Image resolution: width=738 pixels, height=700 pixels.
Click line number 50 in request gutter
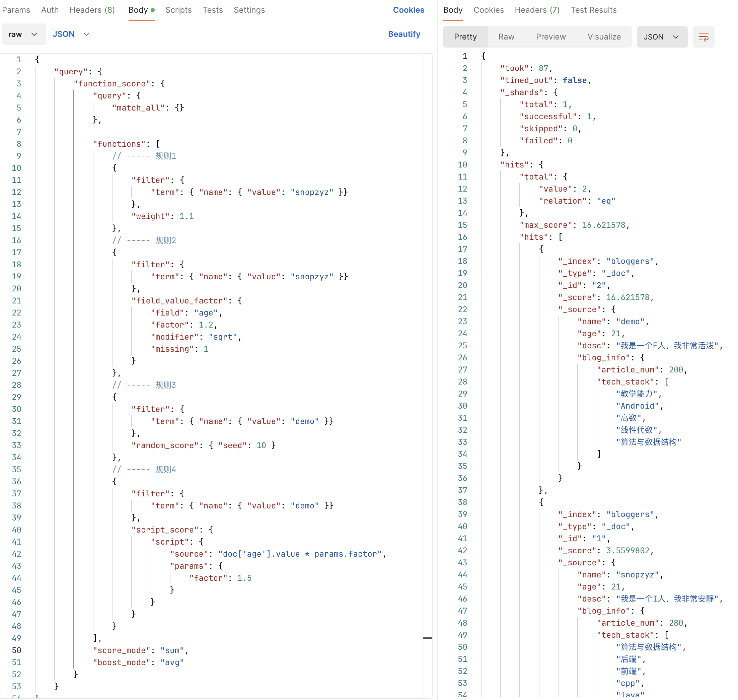click(x=16, y=650)
